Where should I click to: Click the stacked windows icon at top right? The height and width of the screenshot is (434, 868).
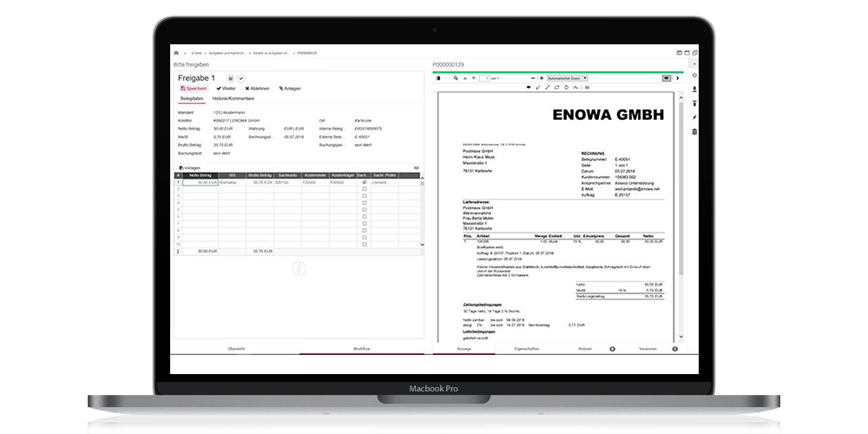694,53
